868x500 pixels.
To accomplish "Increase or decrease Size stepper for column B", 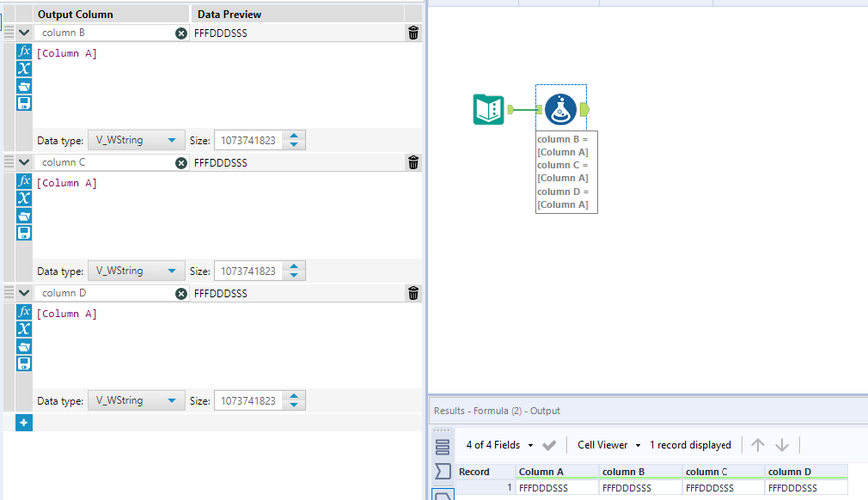I will click(x=294, y=140).
